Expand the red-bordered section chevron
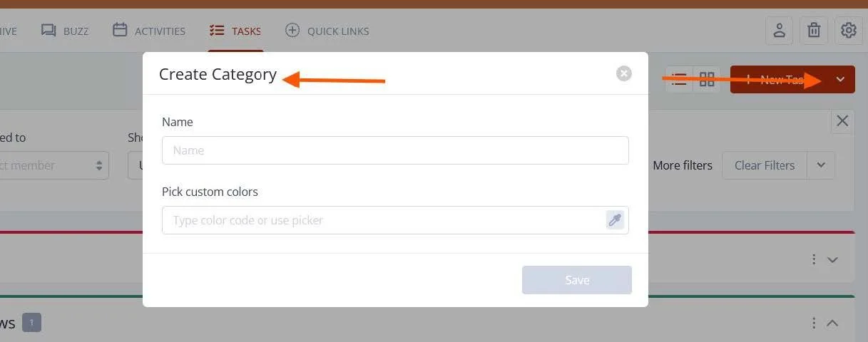The width and height of the screenshot is (868, 342). tap(832, 260)
